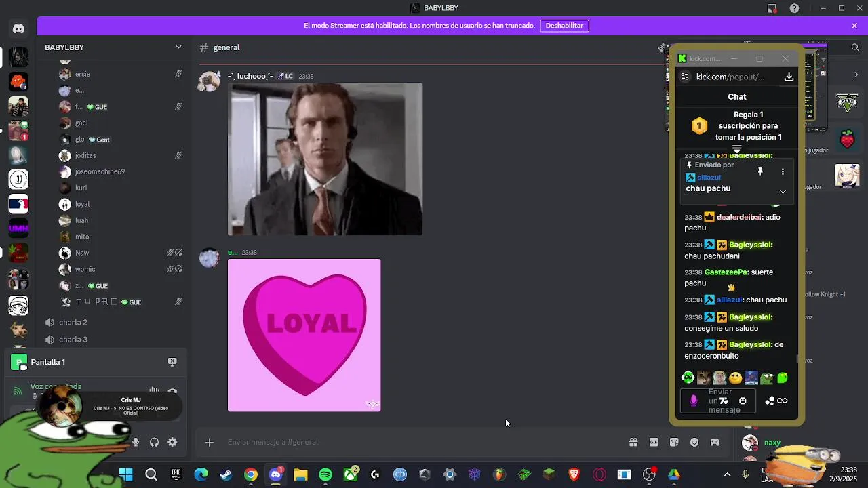
Task: Click install app icon in Kick address bar
Action: [789, 77]
